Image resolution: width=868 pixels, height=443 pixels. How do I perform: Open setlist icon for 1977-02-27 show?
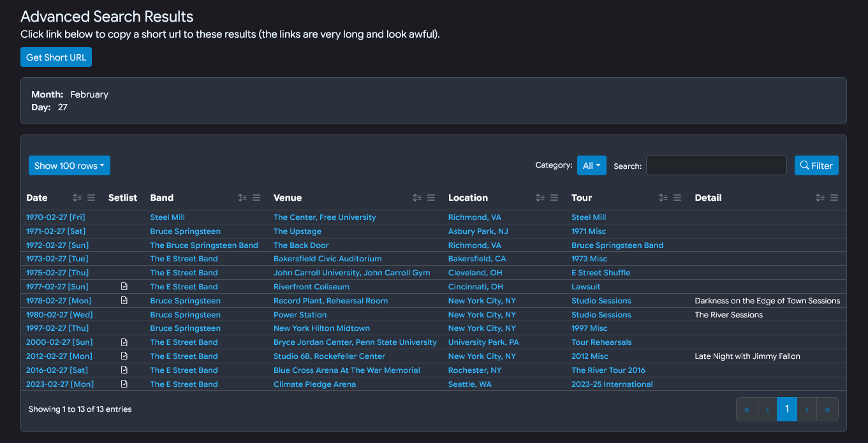(x=124, y=287)
